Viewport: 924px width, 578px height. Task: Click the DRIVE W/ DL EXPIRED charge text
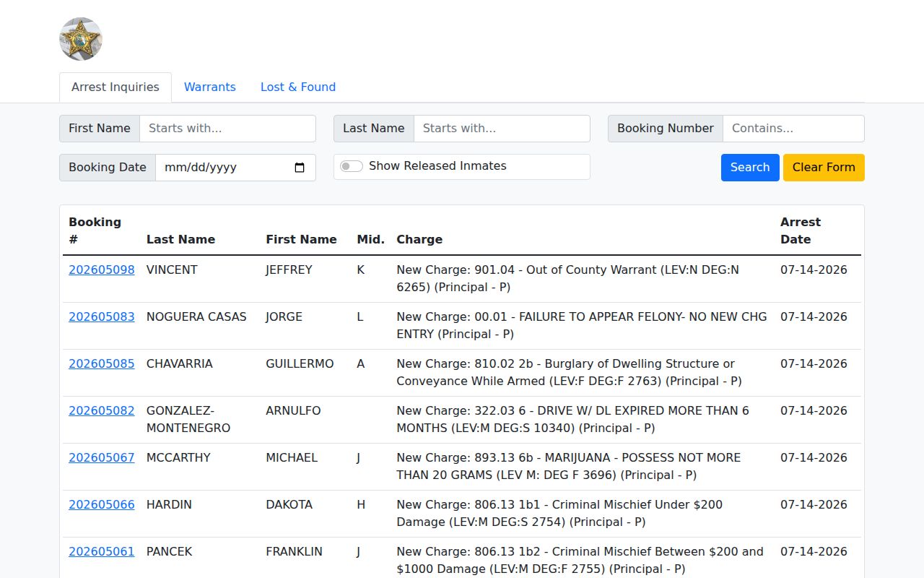[572, 420]
